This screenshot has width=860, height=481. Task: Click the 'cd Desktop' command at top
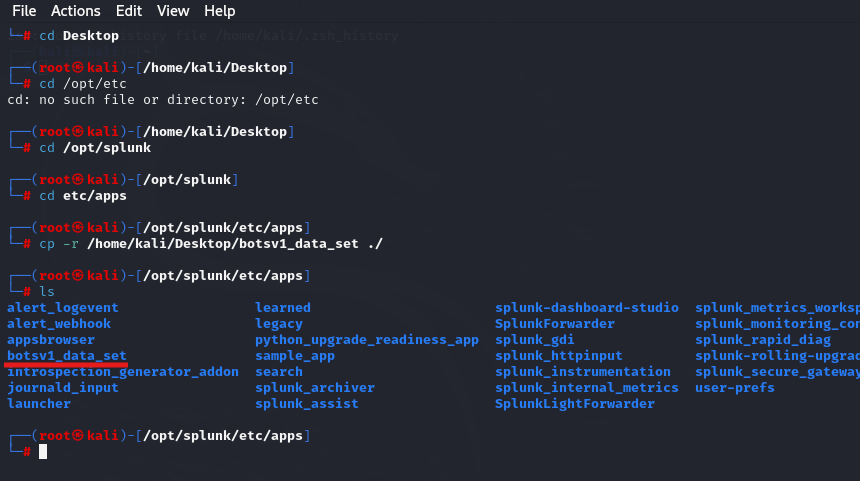(x=78, y=36)
